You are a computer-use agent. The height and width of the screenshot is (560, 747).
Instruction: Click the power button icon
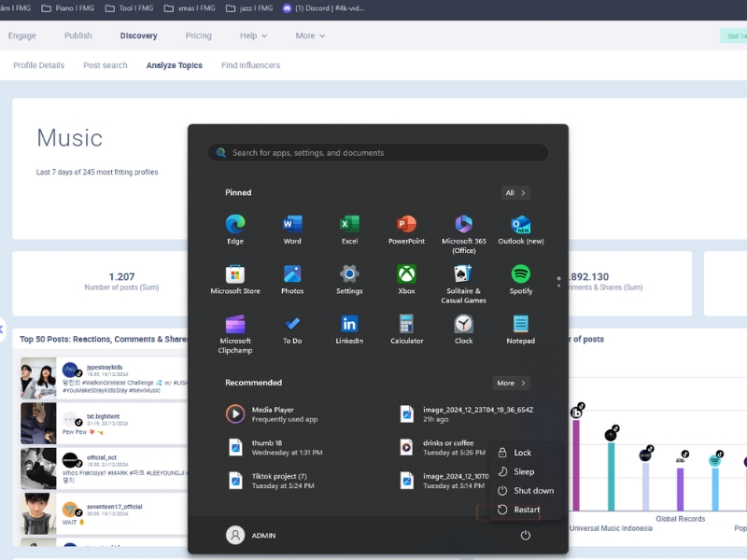(525, 535)
